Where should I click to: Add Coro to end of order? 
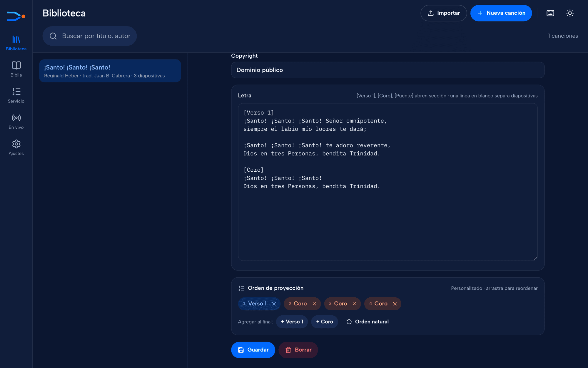tap(325, 322)
